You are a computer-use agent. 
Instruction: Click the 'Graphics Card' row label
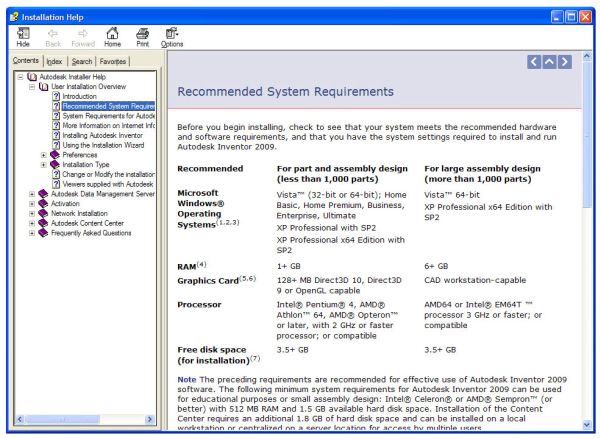click(208, 281)
